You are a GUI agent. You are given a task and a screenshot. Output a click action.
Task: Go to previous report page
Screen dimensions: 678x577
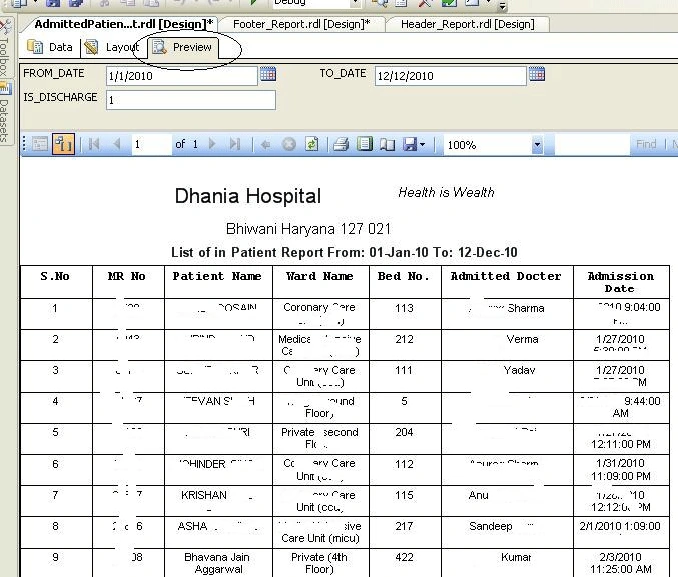point(116,144)
